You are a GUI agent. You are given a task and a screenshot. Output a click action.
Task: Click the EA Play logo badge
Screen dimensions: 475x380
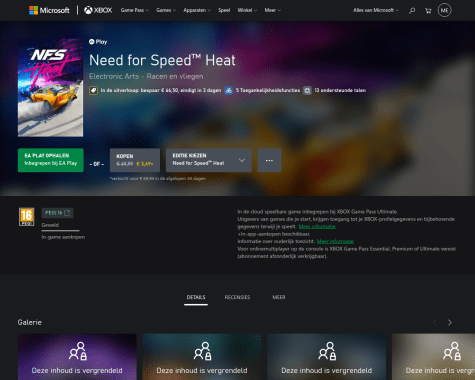click(98, 42)
